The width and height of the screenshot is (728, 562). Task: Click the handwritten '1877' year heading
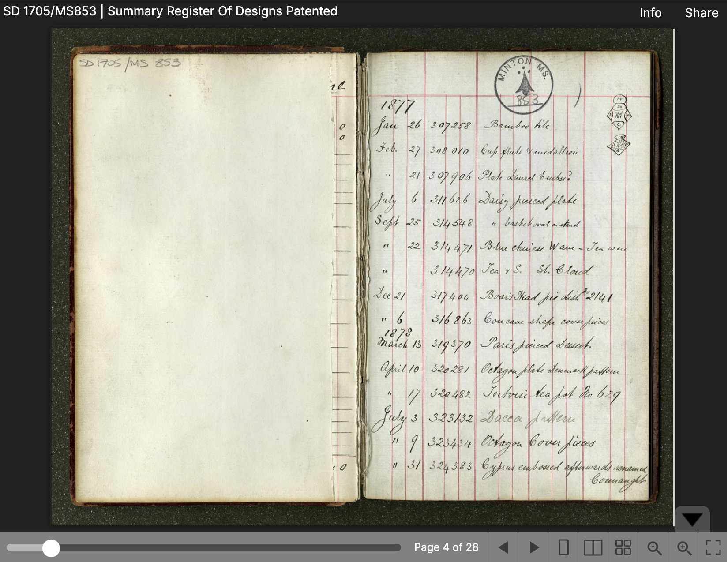point(397,106)
